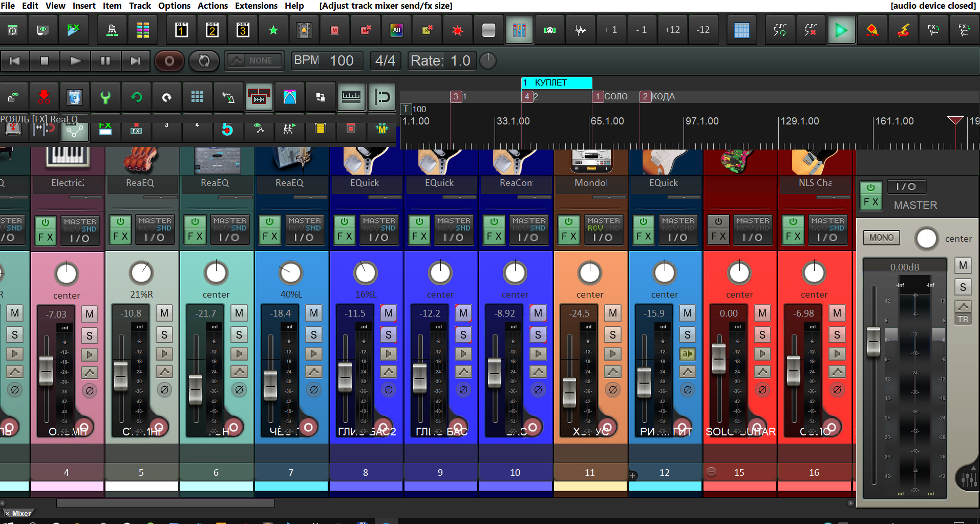980x524 pixels.
Task: Click the traffic light toolbar icon
Action: (304, 30)
